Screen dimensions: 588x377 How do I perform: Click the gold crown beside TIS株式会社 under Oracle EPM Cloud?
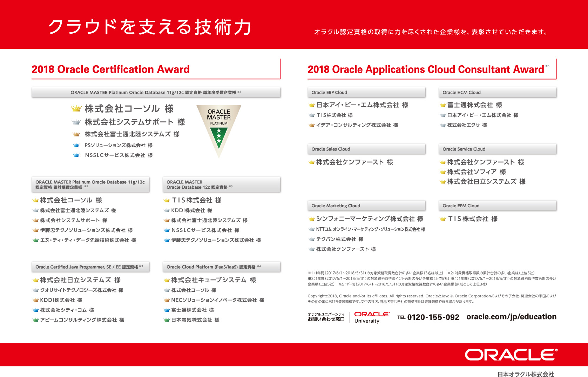tap(443, 219)
